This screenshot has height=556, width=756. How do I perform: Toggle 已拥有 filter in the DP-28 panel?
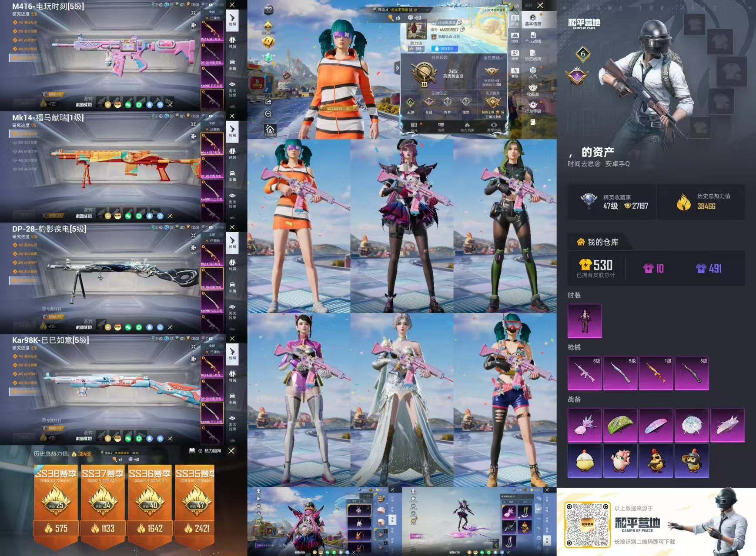coord(213,241)
